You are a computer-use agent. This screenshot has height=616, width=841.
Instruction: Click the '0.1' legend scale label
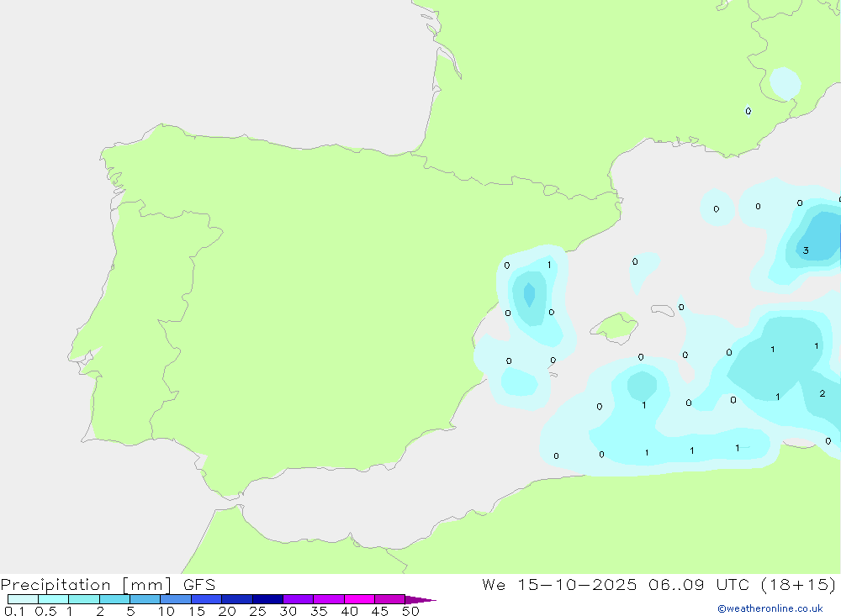pyautogui.click(x=14, y=611)
